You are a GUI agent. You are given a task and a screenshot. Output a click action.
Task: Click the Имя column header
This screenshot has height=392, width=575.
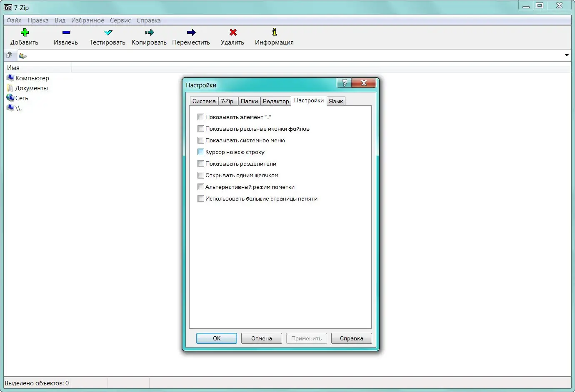(38, 67)
